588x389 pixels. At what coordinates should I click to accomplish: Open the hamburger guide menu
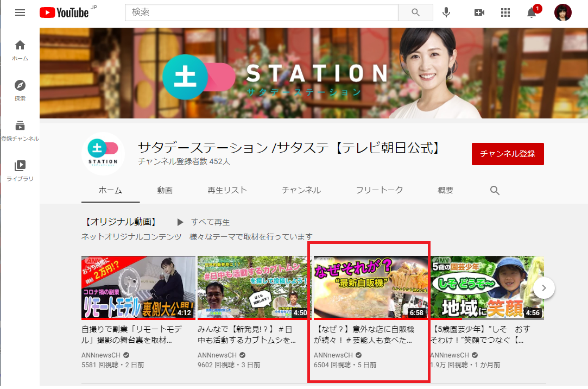(x=20, y=12)
